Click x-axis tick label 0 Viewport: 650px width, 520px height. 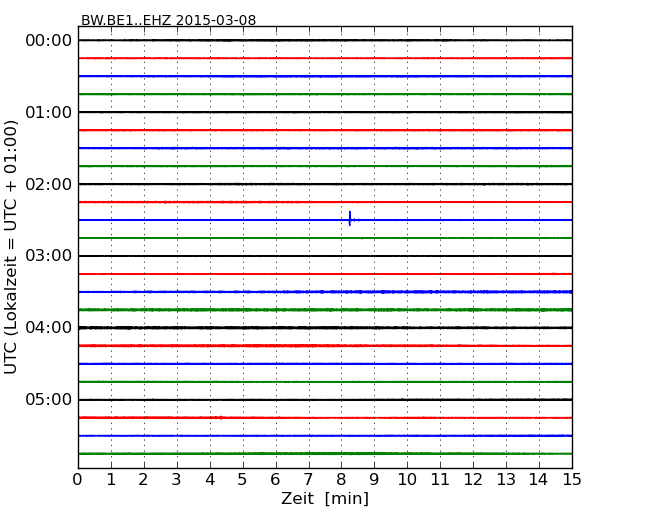[x=78, y=480]
